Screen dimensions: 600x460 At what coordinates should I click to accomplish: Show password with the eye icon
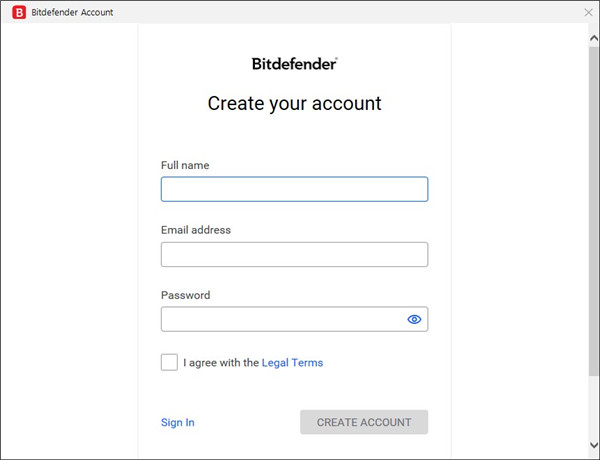click(414, 320)
